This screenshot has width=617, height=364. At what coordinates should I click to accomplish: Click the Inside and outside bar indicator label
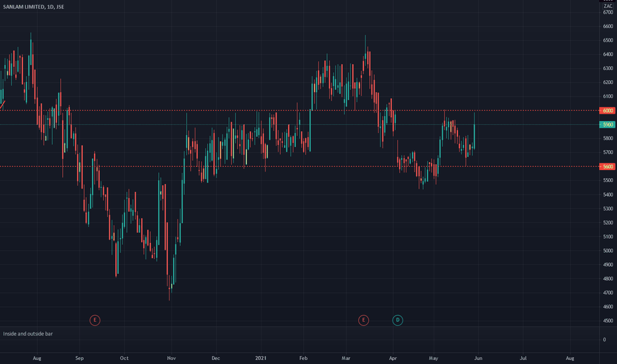pyautogui.click(x=28, y=334)
